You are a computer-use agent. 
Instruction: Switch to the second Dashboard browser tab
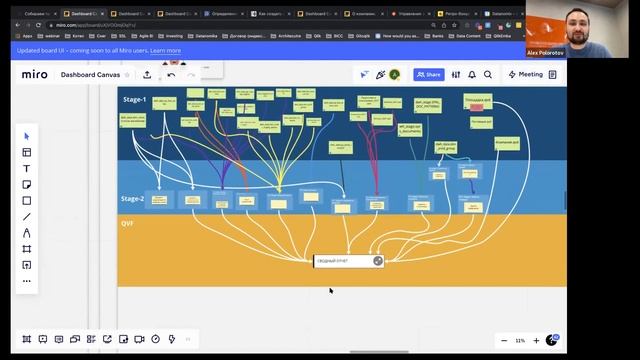pyautogui.click(x=131, y=13)
